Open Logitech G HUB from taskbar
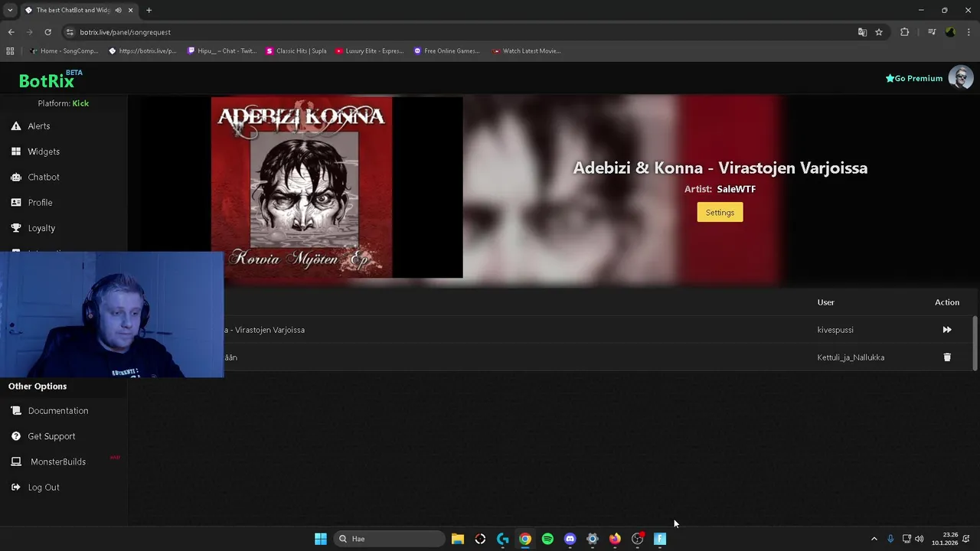Image resolution: width=980 pixels, height=551 pixels. coord(503,539)
